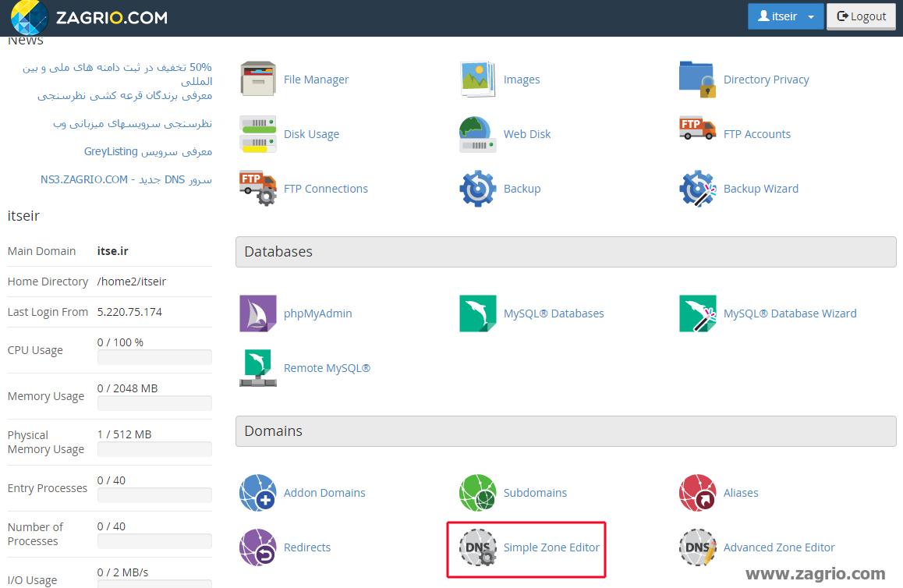Open the FTP Accounts link

[x=756, y=134]
